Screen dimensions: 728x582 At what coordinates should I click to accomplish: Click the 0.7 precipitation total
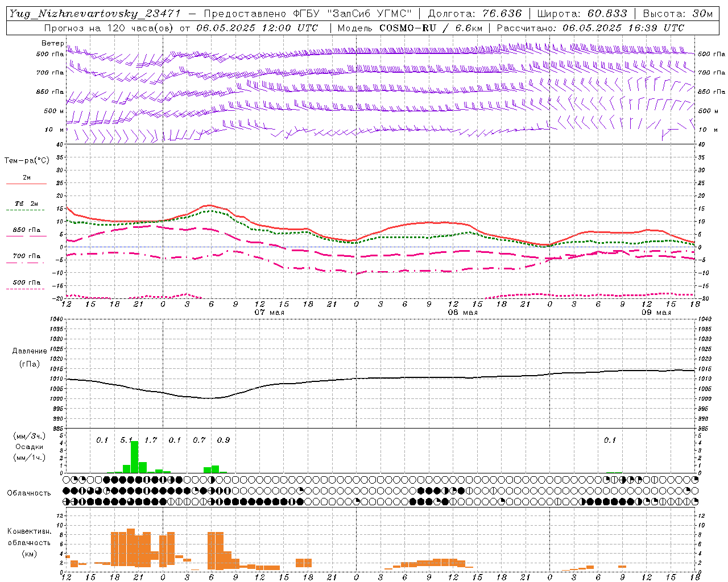(199, 440)
